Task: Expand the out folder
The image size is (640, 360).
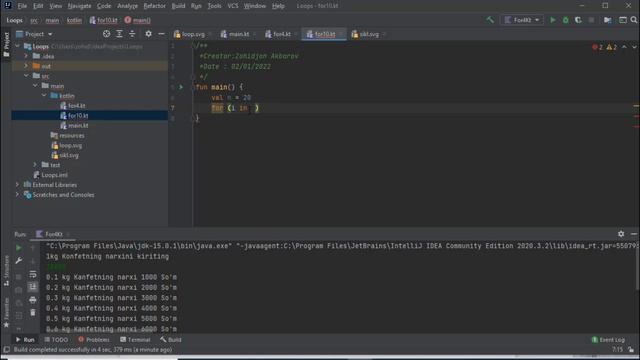Action: [x=27, y=66]
